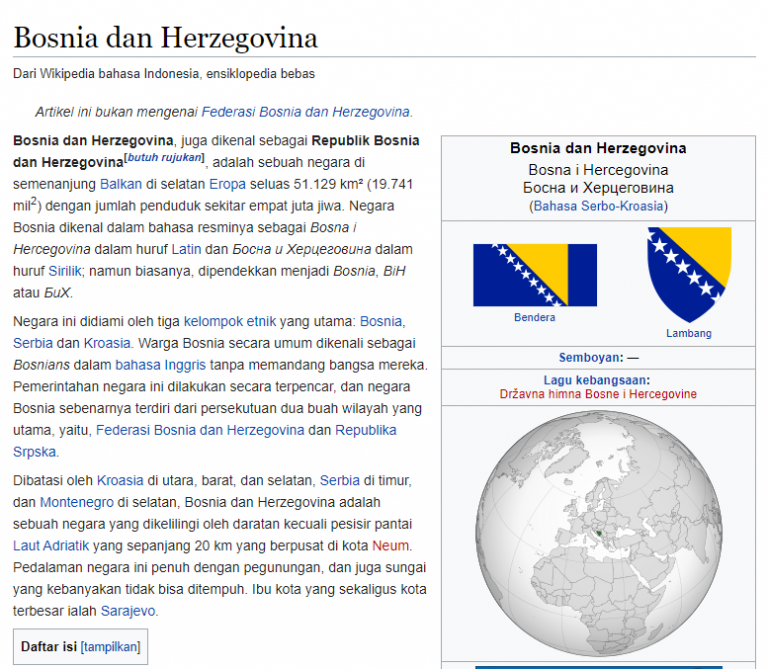Open the Montenegro link
The height and width of the screenshot is (669, 768).
pyautogui.click(x=77, y=502)
